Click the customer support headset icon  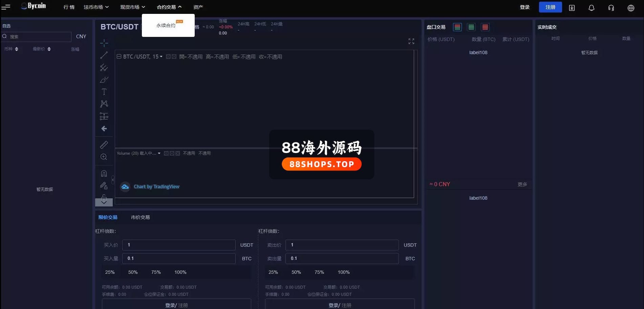pyautogui.click(x=611, y=8)
